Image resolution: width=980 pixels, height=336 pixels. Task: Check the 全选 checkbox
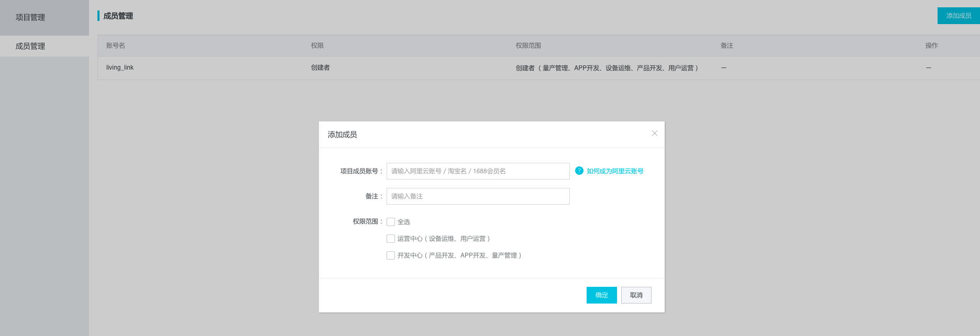click(391, 222)
